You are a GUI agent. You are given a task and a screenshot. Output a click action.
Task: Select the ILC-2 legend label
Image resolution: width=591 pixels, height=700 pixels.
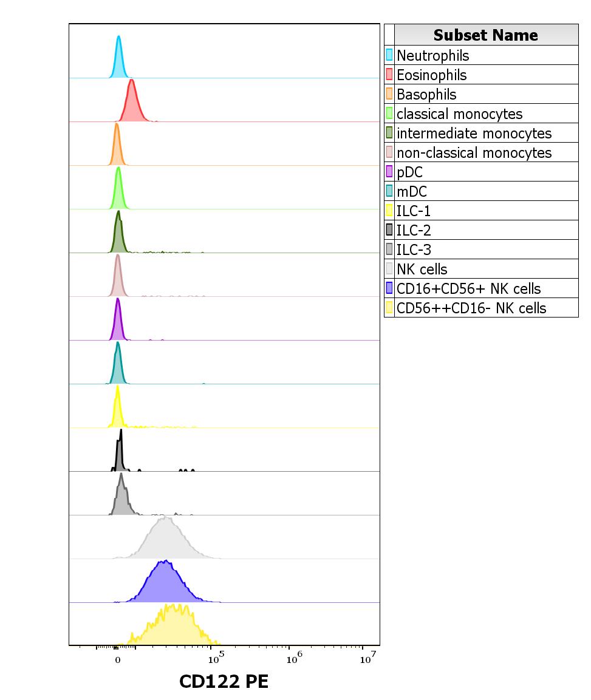414,230
